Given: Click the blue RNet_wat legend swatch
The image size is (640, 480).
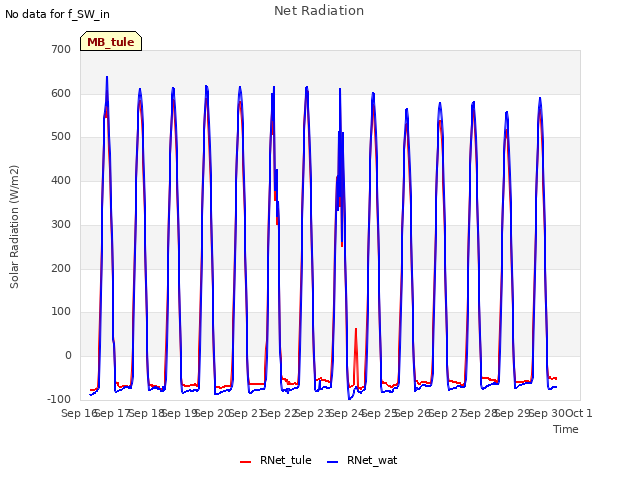Looking at the screenshot, I should coord(333,462).
